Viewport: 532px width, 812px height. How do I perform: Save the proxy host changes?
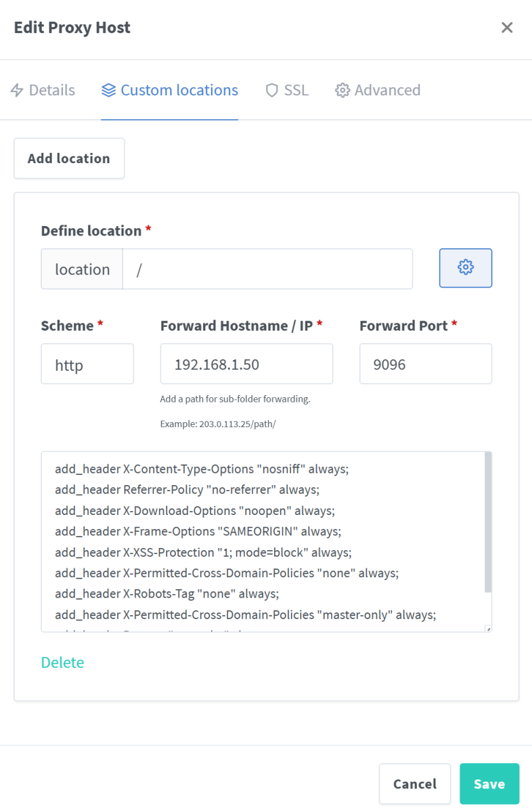[x=489, y=784]
